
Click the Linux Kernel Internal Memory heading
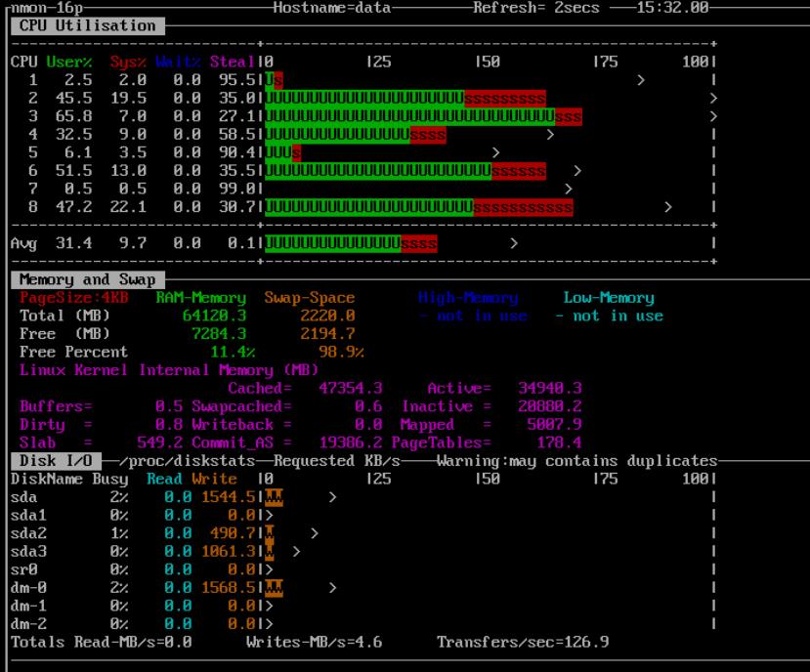click(x=169, y=370)
